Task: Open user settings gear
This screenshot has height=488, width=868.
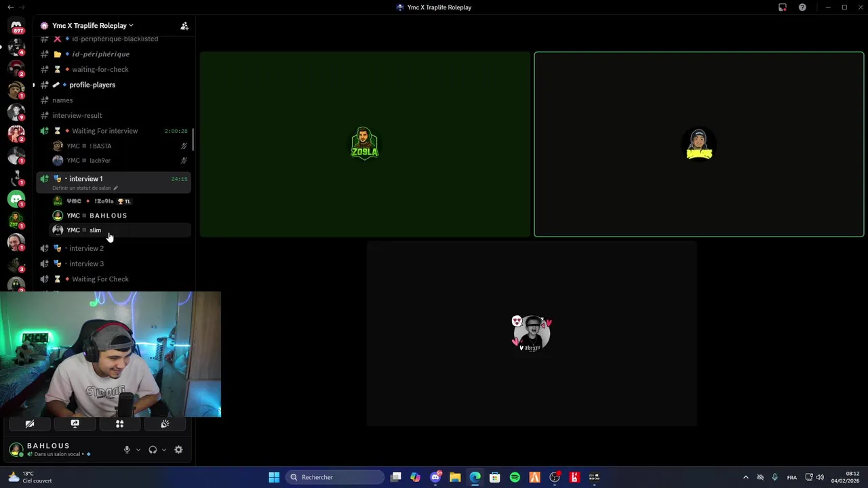Action: (178, 449)
